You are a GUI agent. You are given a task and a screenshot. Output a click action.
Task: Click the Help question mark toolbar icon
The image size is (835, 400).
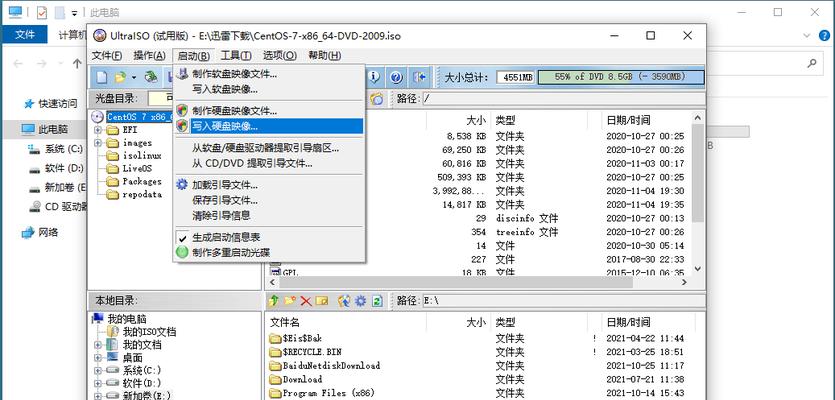[395, 77]
